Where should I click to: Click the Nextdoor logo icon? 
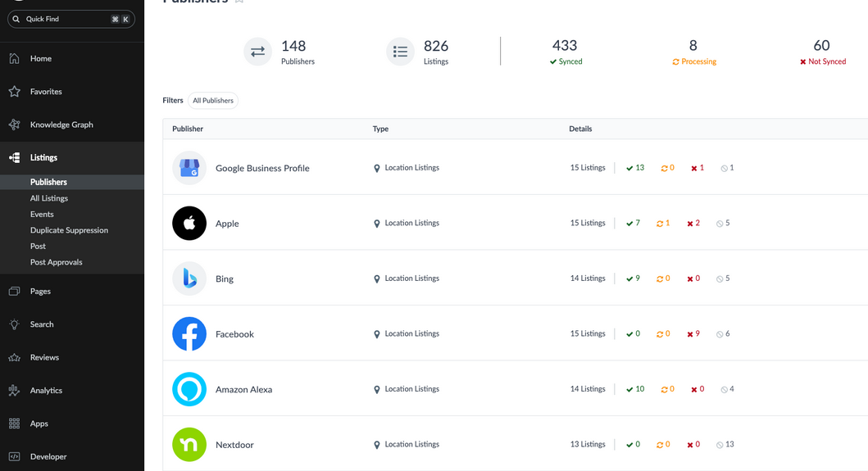[189, 445]
